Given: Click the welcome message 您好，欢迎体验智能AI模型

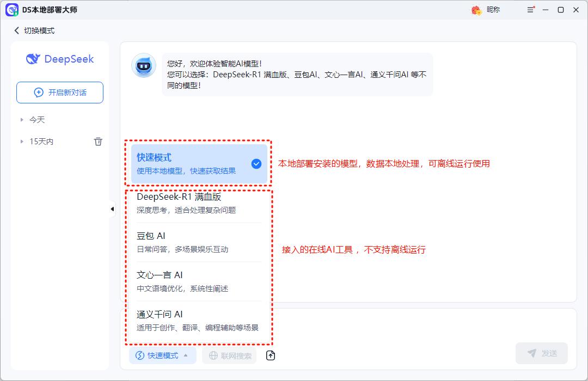Looking at the screenshot, I should point(215,64).
